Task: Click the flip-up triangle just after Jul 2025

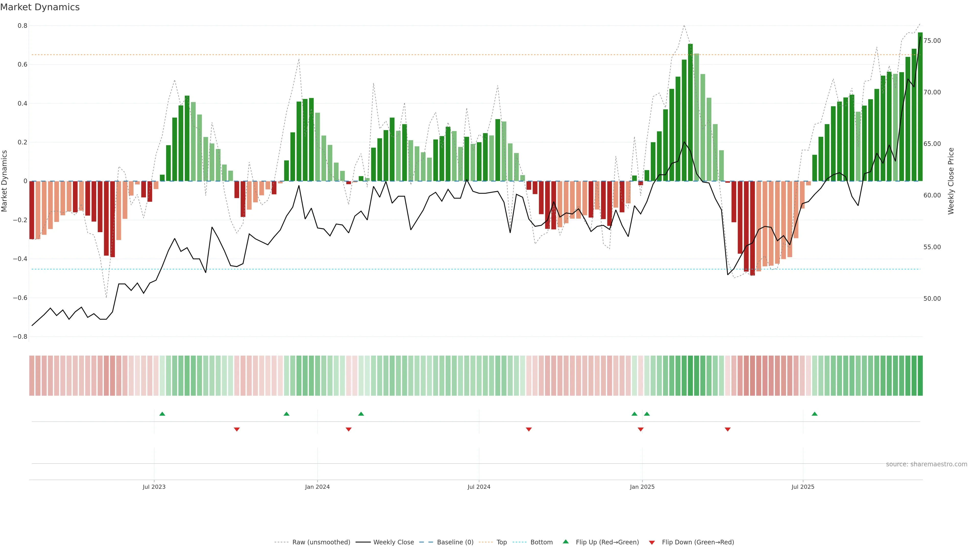Action: click(x=815, y=414)
